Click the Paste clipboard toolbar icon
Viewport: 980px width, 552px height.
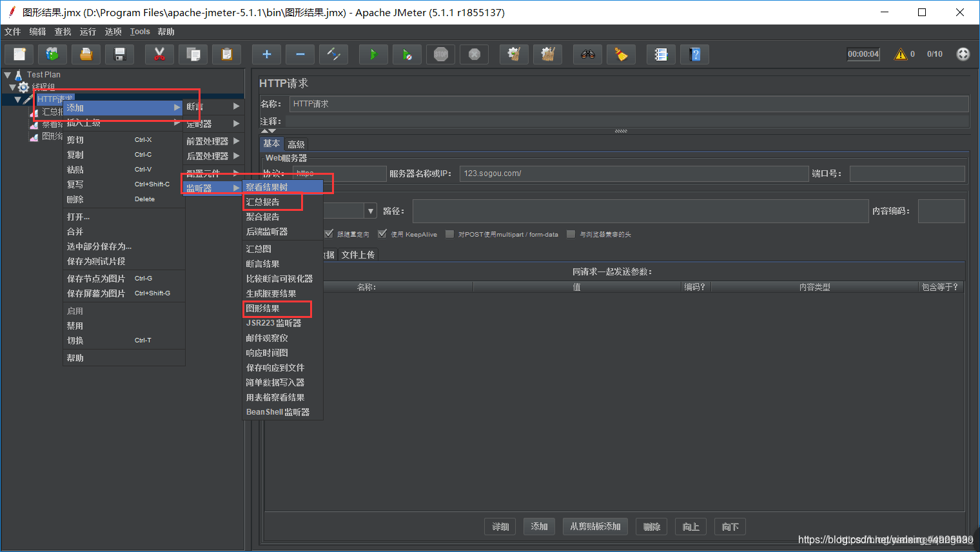226,55
